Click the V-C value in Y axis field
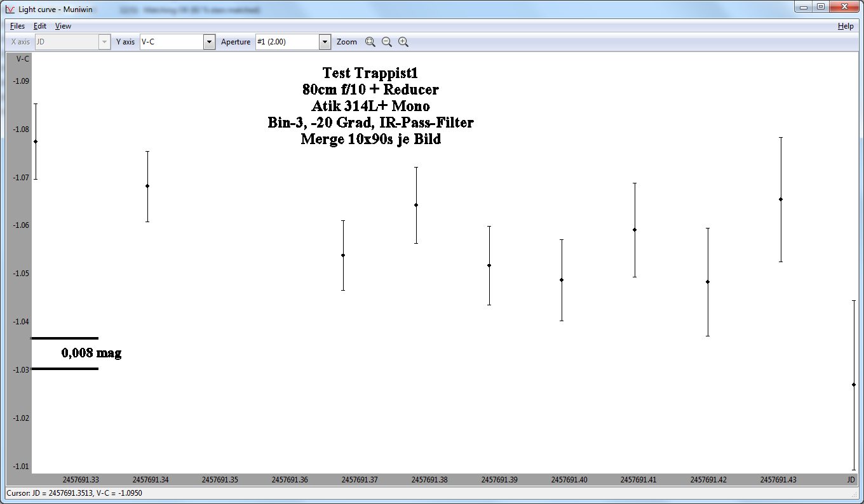The width and height of the screenshot is (864, 504). point(170,42)
